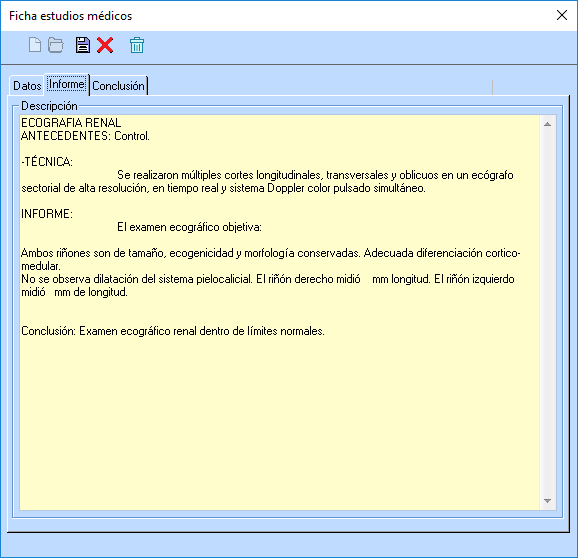Click the INFORME: heading in the text
This screenshot has height=558, width=578.
pos(47,214)
